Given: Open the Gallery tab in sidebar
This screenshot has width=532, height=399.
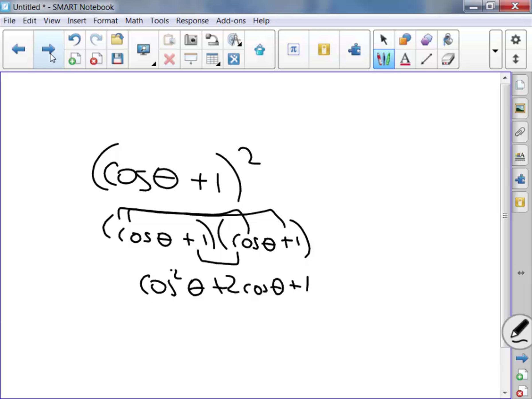Looking at the screenshot, I should point(520,108).
